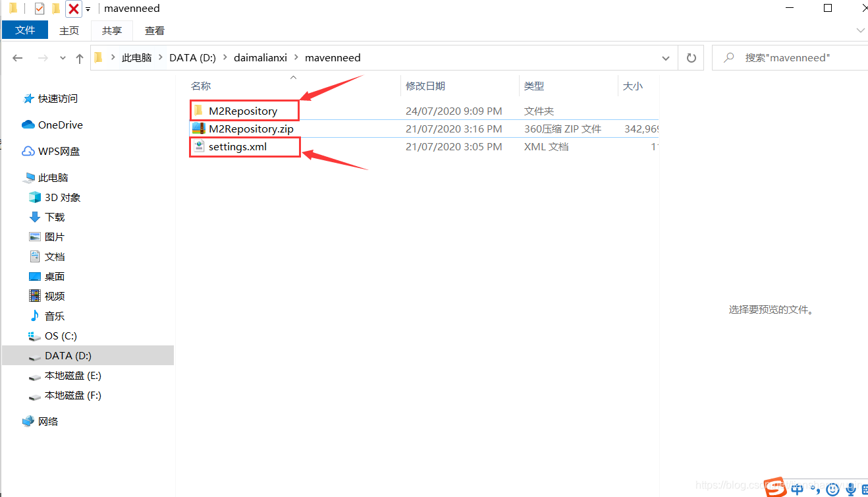This screenshot has width=868, height=497.
Task: Click the Sogou input method S icon
Action: [x=776, y=486]
